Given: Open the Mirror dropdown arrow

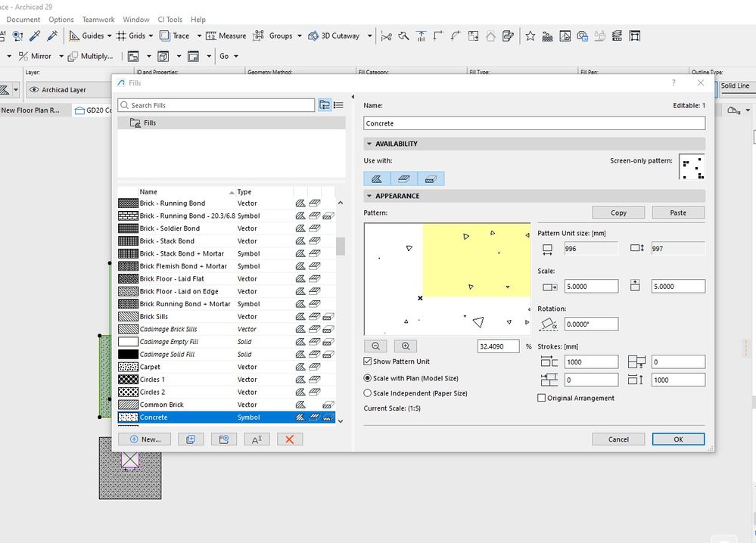Looking at the screenshot, I should (61, 57).
